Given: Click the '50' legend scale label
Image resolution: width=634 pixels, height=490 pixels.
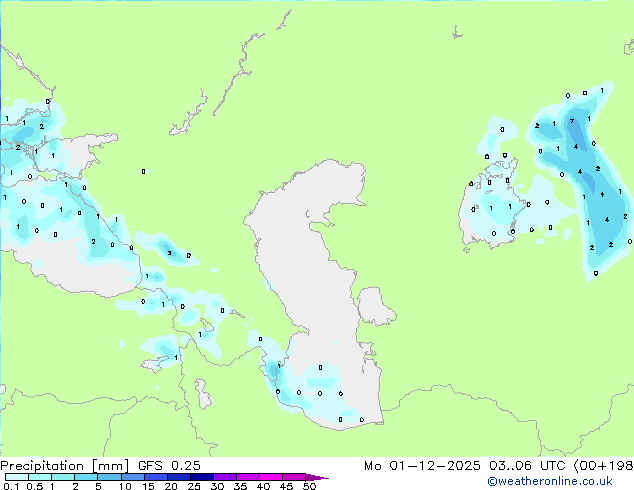Looking at the screenshot, I should 309,486.
